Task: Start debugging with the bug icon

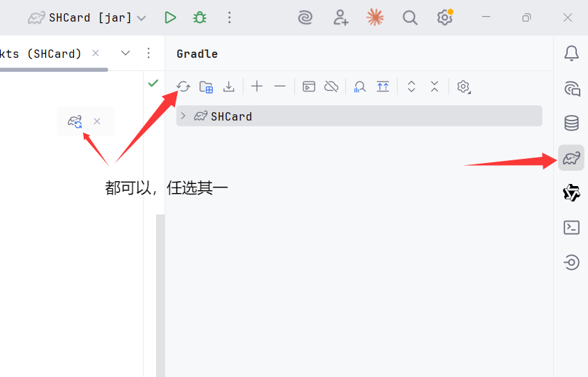Action: [x=199, y=17]
